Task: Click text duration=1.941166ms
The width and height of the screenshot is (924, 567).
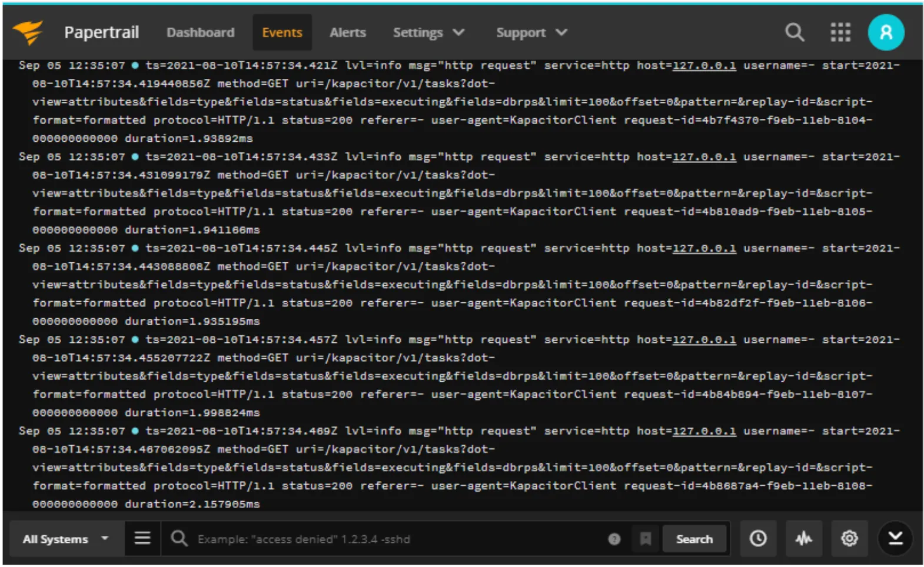Action: tap(192, 230)
